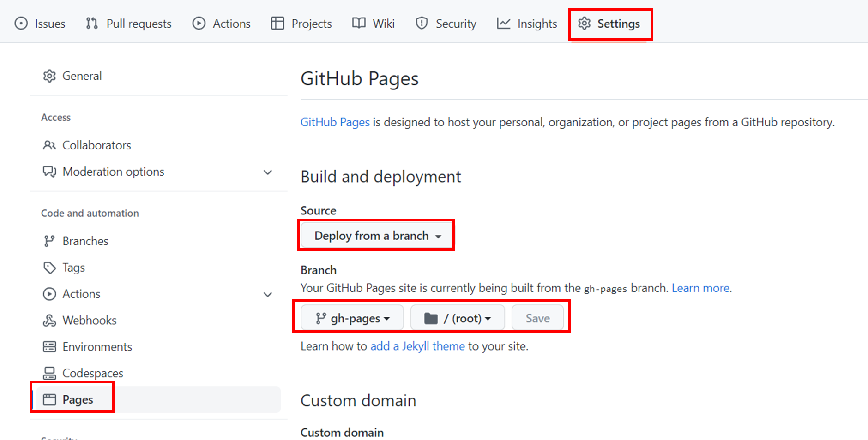Click the Pages browser icon

coord(49,399)
